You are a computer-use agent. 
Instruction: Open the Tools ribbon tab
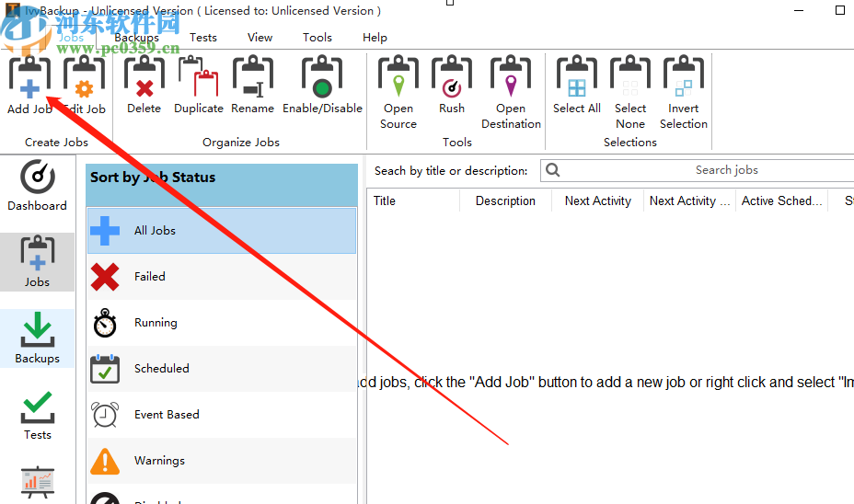click(317, 38)
